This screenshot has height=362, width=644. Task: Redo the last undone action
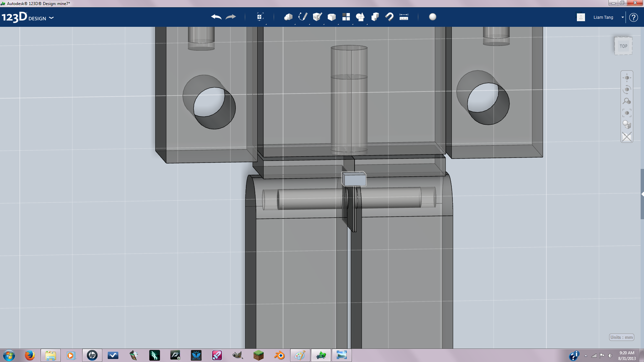(x=231, y=17)
